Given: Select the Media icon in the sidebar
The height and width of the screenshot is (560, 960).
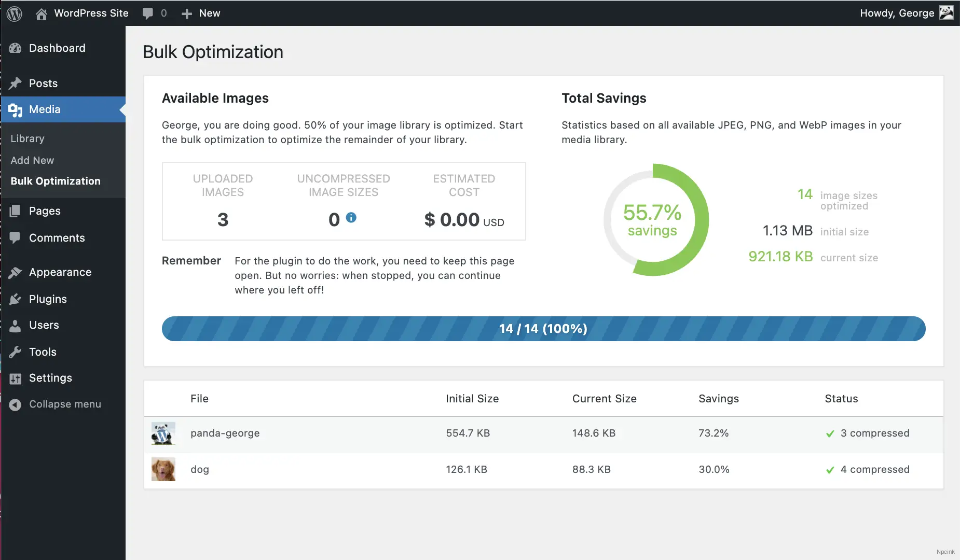Looking at the screenshot, I should coord(15,109).
